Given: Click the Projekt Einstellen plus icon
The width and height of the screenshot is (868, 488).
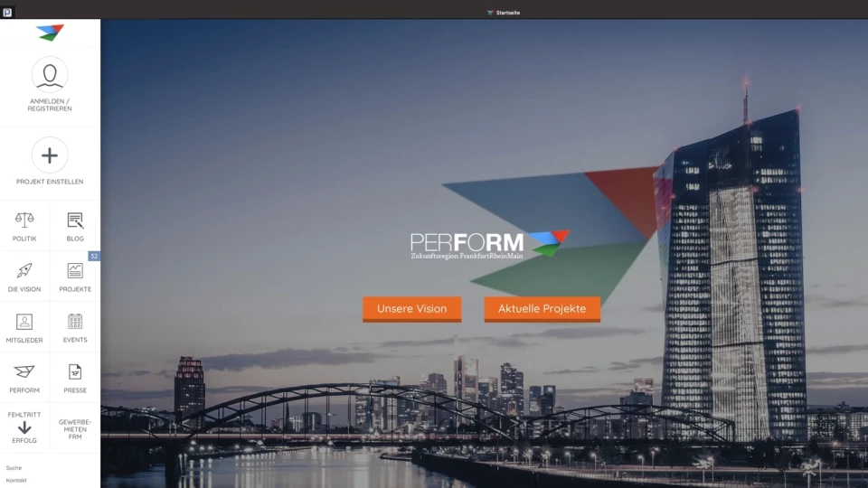Looking at the screenshot, I should 50,155.
